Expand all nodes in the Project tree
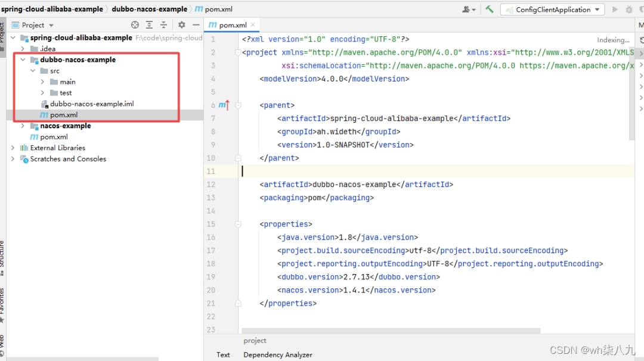 tap(149, 25)
